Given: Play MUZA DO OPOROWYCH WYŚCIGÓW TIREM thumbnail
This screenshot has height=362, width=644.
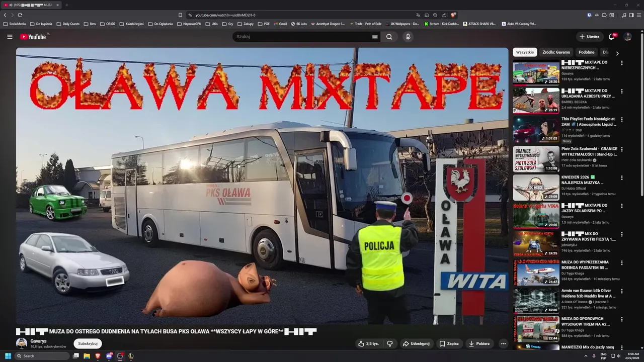Looking at the screenshot, I should [x=536, y=329].
